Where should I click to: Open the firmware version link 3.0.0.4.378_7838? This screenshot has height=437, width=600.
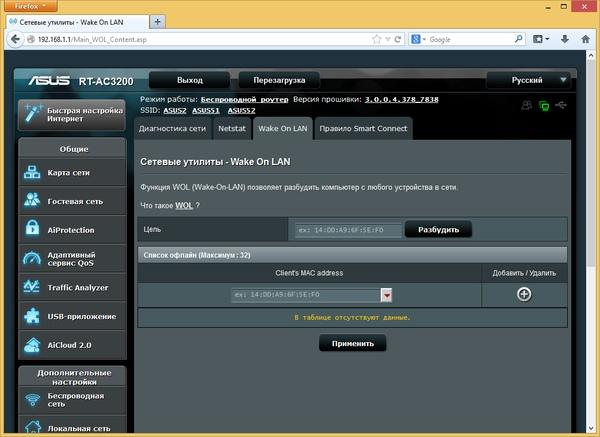[401, 99]
